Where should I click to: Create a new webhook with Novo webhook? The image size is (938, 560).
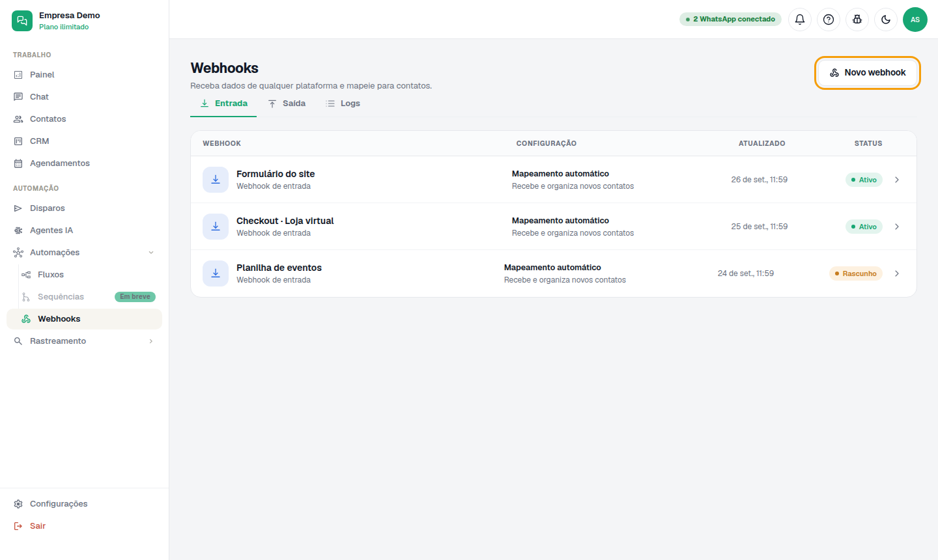coord(867,73)
